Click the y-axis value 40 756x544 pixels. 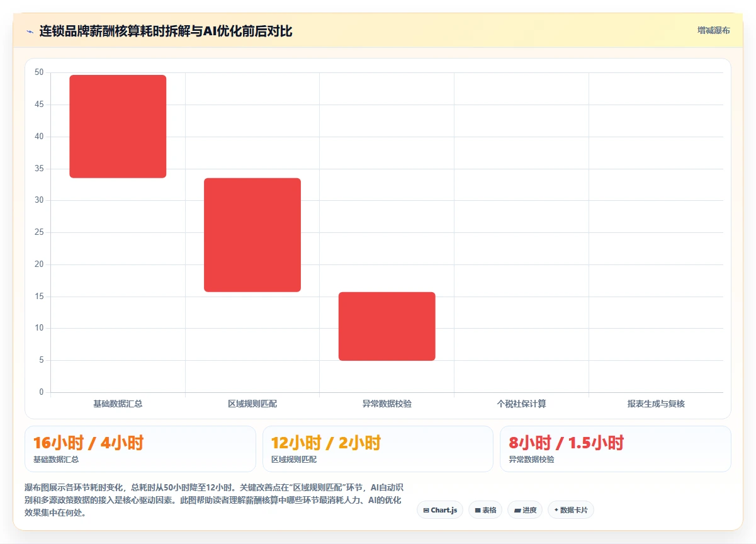pos(39,137)
